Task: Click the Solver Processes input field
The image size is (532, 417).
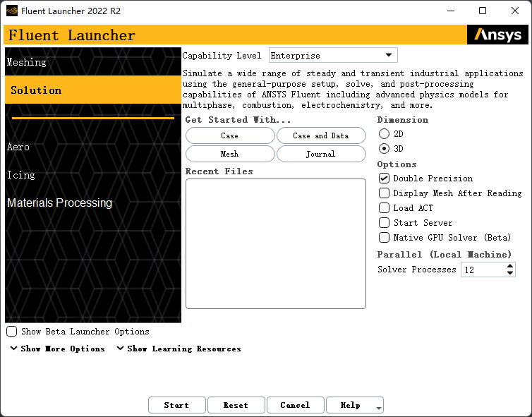Action: click(484, 270)
